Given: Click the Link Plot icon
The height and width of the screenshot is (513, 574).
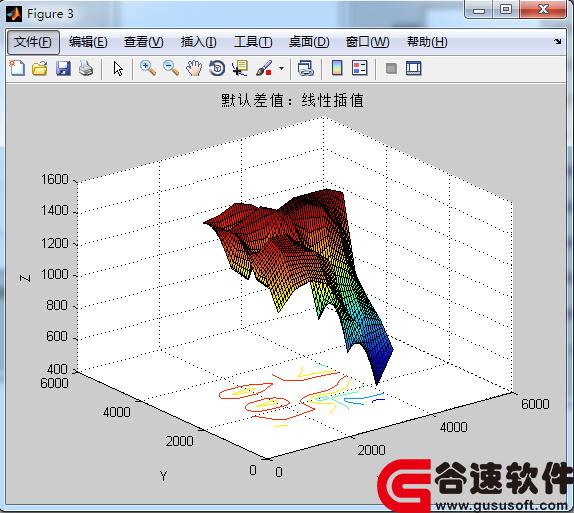Looking at the screenshot, I should 306,68.
